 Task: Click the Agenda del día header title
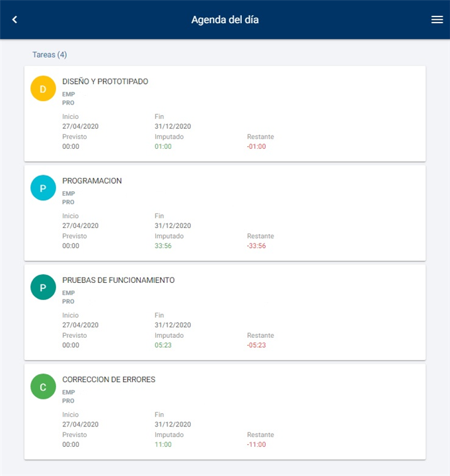point(225,20)
